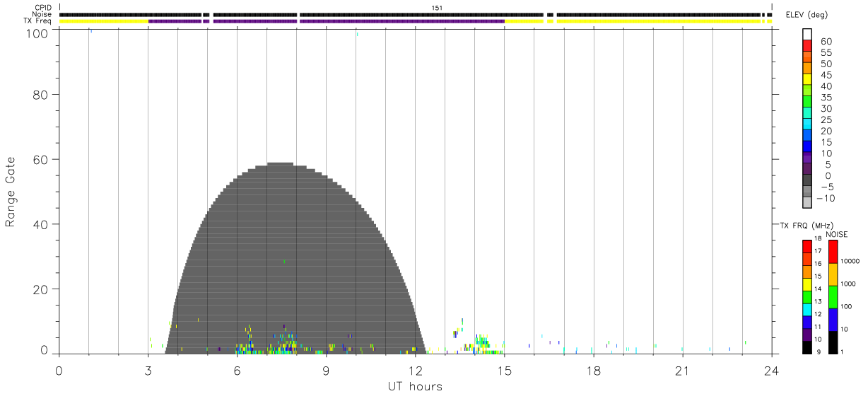Pick the cyan 12–13 MHz frequency swatch
The image size is (868, 401).
[x=807, y=310]
